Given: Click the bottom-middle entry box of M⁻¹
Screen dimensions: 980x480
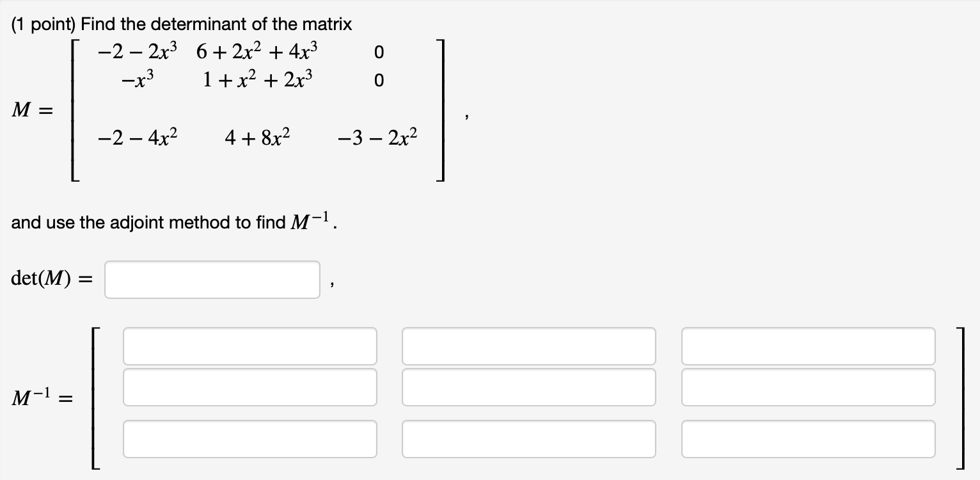Looking at the screenshot, I should pos(529,438).
